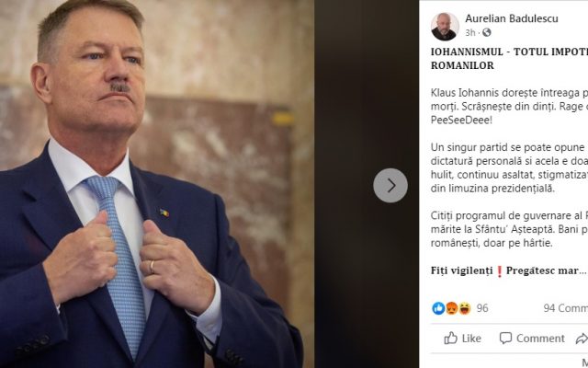Click the laughing reaction emoji icon
This screenshot has height=368, width=588.
pos(465,308)
